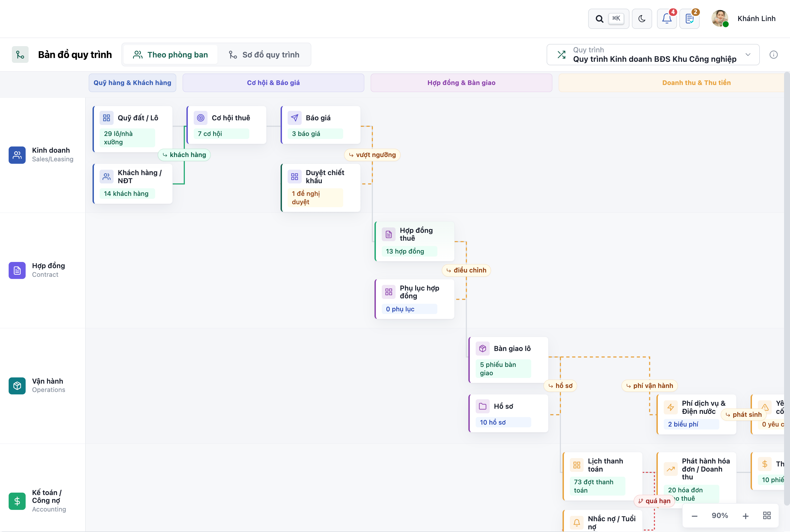
Task: Click the Yêu cầu warning triangle icon
Action: 765,407
